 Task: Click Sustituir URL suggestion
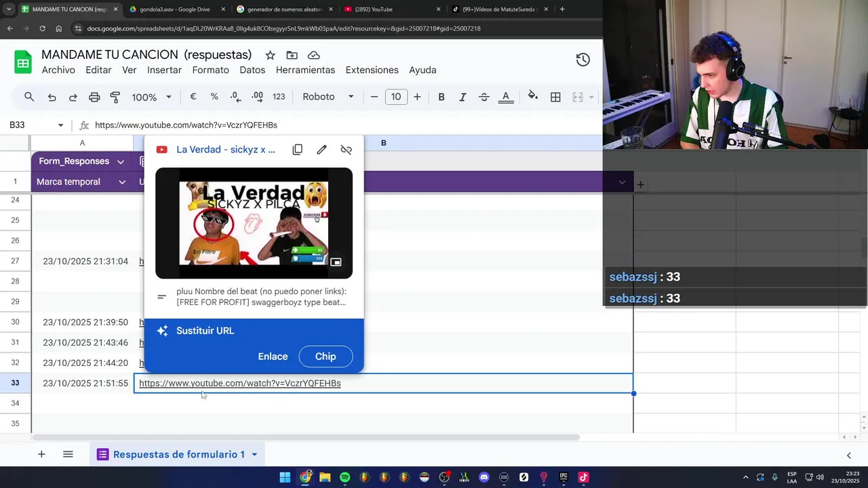point(205,331)
